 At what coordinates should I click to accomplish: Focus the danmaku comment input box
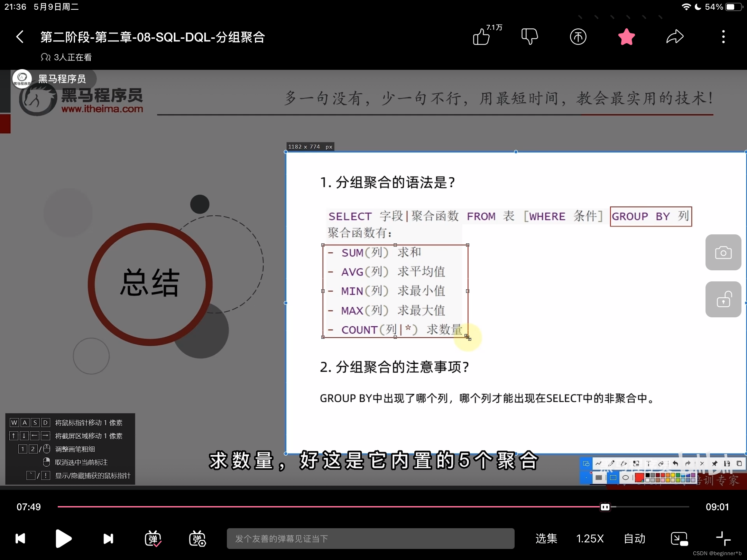(370, 539)
